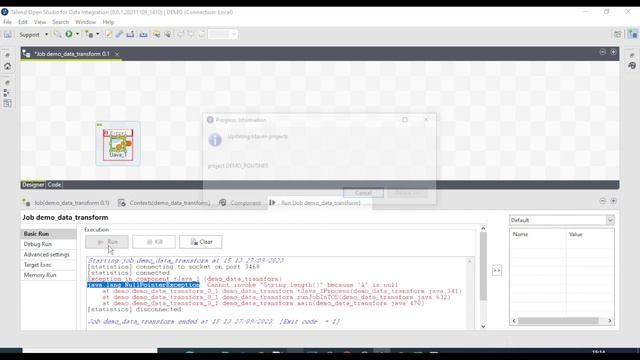Click the Save icon in the toolbar
This screenshot has height=360, width=640.
8,35
